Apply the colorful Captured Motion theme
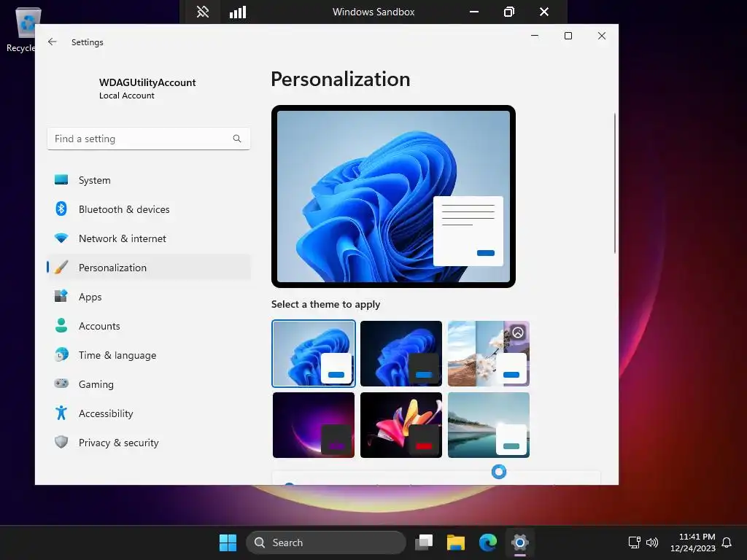 tap(401, 425)
